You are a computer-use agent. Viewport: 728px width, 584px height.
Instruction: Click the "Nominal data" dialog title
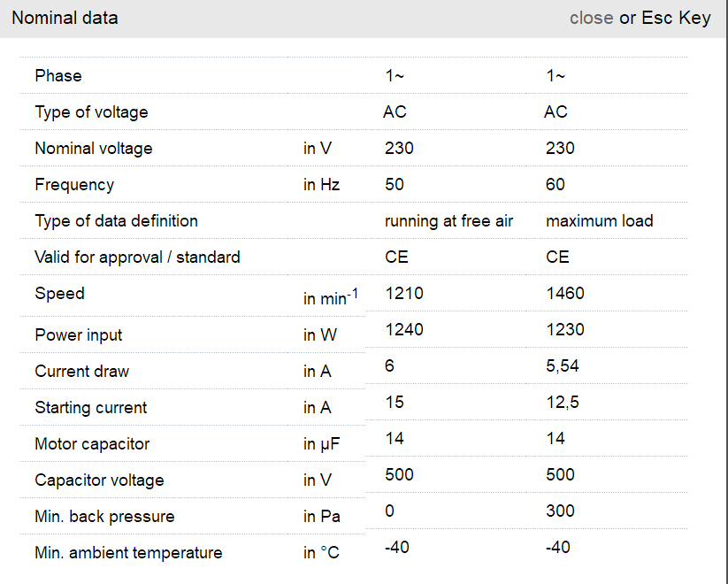(65, 18)
